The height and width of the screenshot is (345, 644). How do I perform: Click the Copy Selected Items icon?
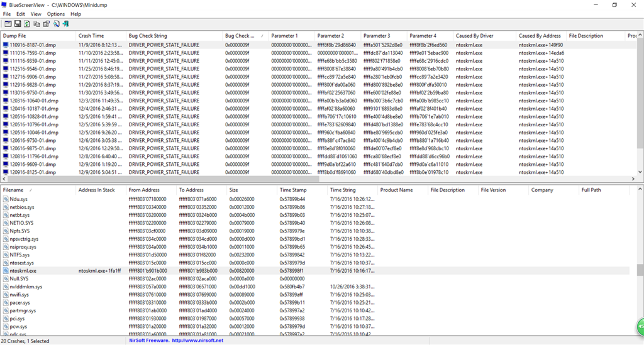pyautogui.click(x=36, y=24)
